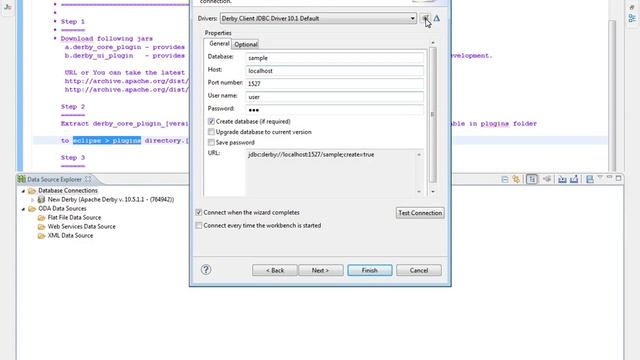Click the Port number field showing 1527
Screen dimensions: 640x360
pyautogui.click(x=335, y=84)
